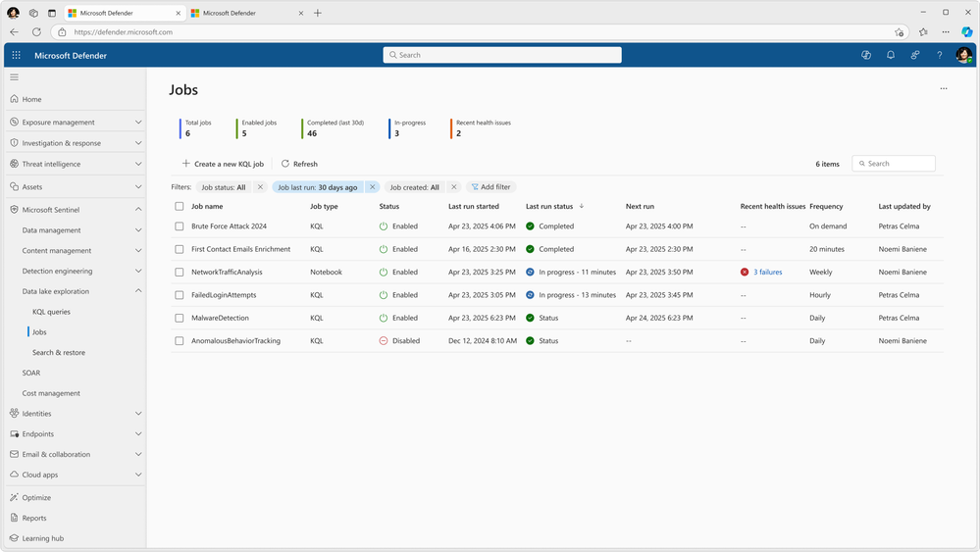
Task: Click the Last run status sort arrow
Action: (x=582, y=206)
